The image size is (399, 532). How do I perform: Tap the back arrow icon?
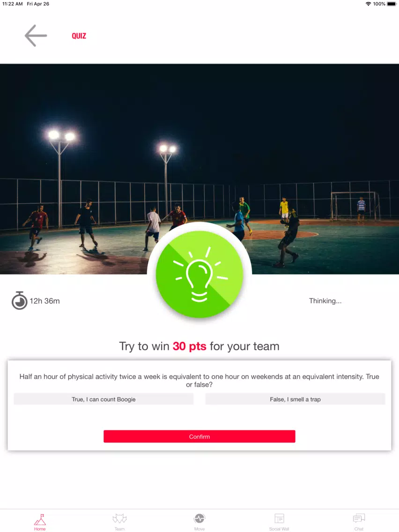point(36,36)
